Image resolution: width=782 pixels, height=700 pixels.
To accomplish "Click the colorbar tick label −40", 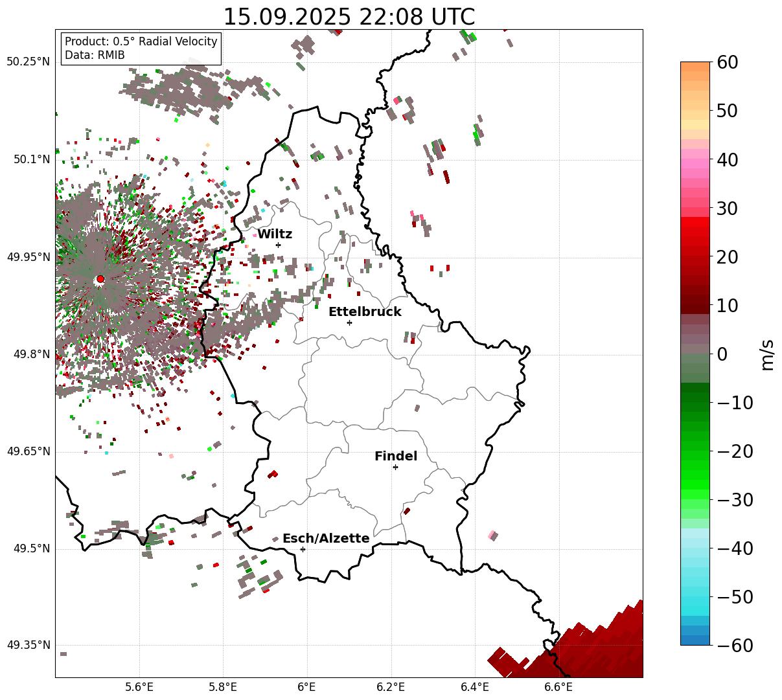I will click(x=735, y=548).
